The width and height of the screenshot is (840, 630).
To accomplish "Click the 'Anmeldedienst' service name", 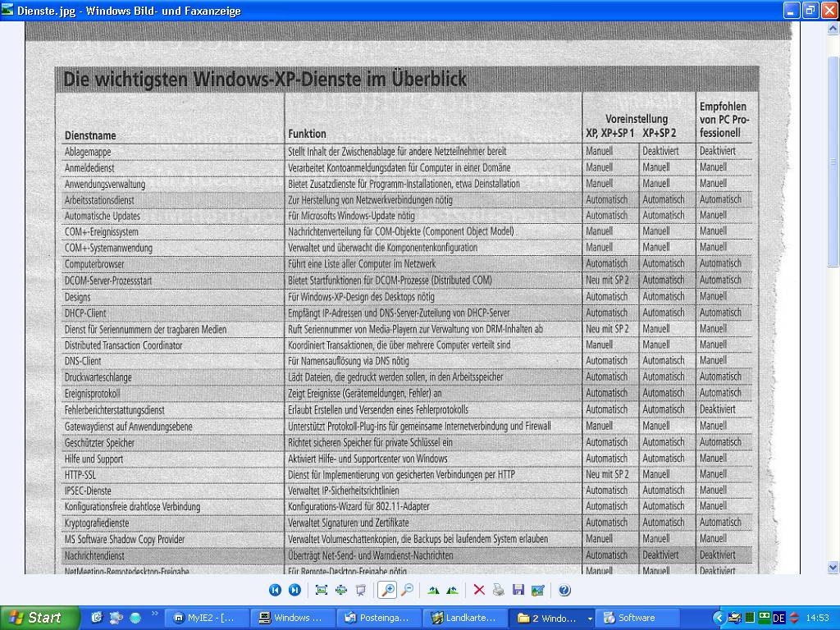I will [x=89, y=168].
